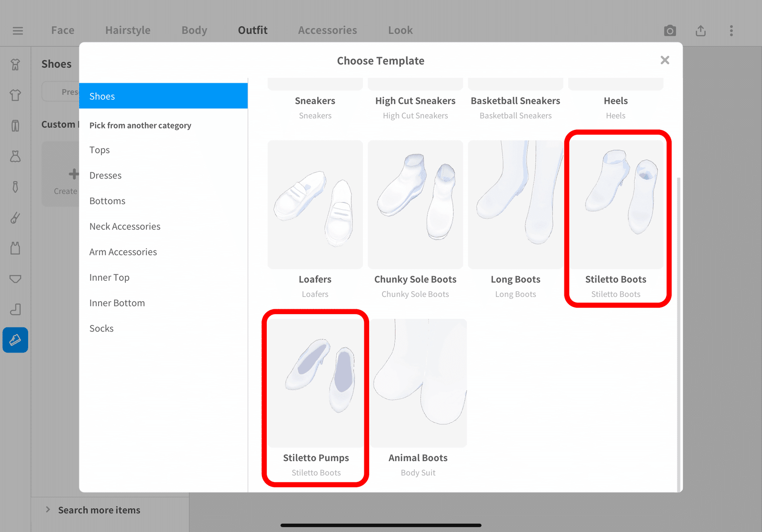Viewport: 762px width, 532px height.
Task: Select the Loafers template thumbnail
Action: 315,205
